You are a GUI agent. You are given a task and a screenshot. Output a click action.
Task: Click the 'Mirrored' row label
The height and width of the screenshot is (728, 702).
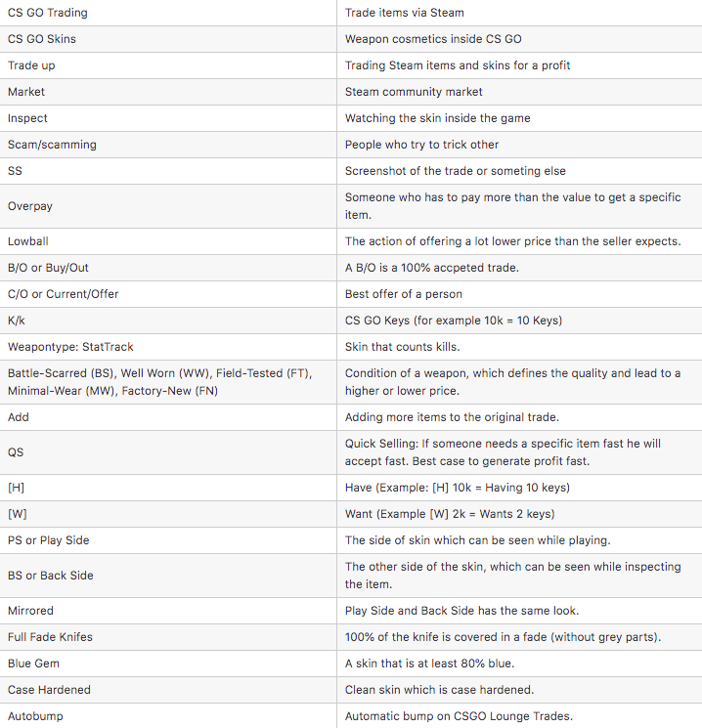click(x=30, y=611)
